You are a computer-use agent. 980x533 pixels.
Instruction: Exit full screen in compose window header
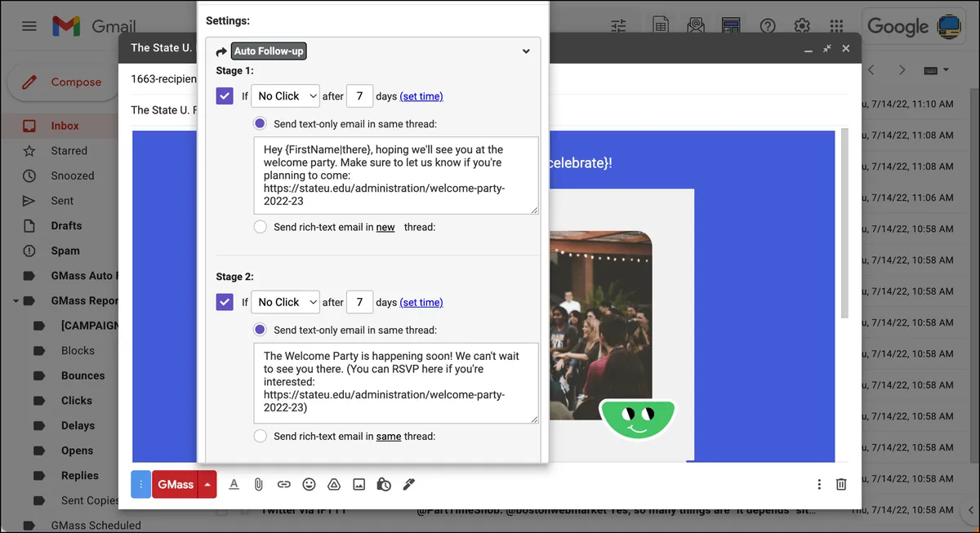[x=826, y=48]
